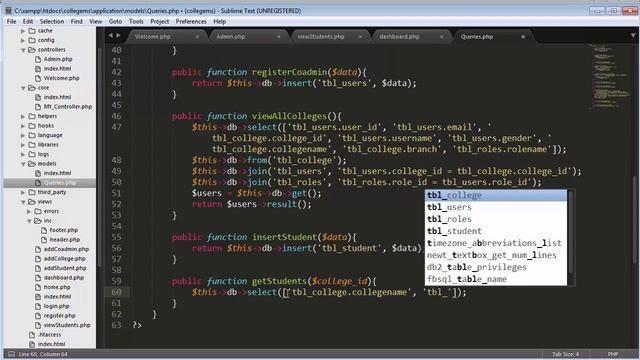Choose tbl_users from autocomplete list
This screenshot has width=640, height=360.
[x=496, y=207]
